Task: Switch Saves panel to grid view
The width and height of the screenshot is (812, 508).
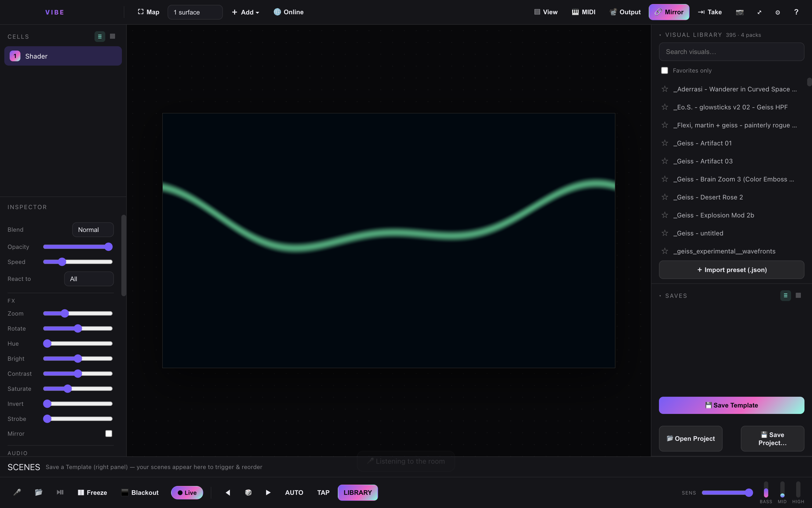Action: (x=799, y=296)
